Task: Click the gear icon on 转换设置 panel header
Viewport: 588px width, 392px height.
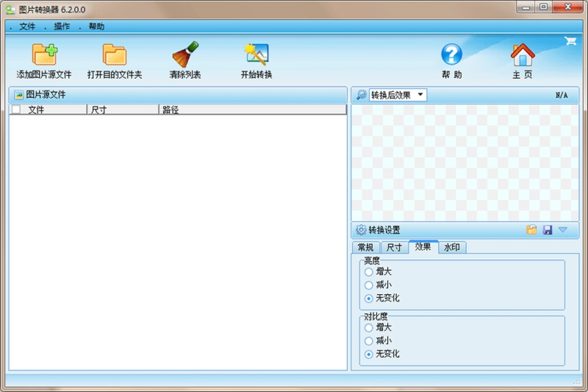Action: point(360,230)
